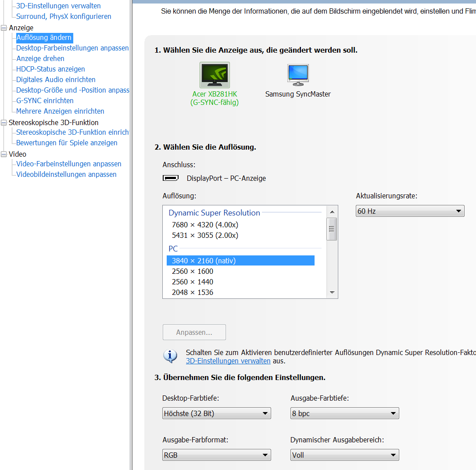The image size is (476, 470).
Task: Open Surround, PhysX konfigurieren
Action: (x=64, y=16)
